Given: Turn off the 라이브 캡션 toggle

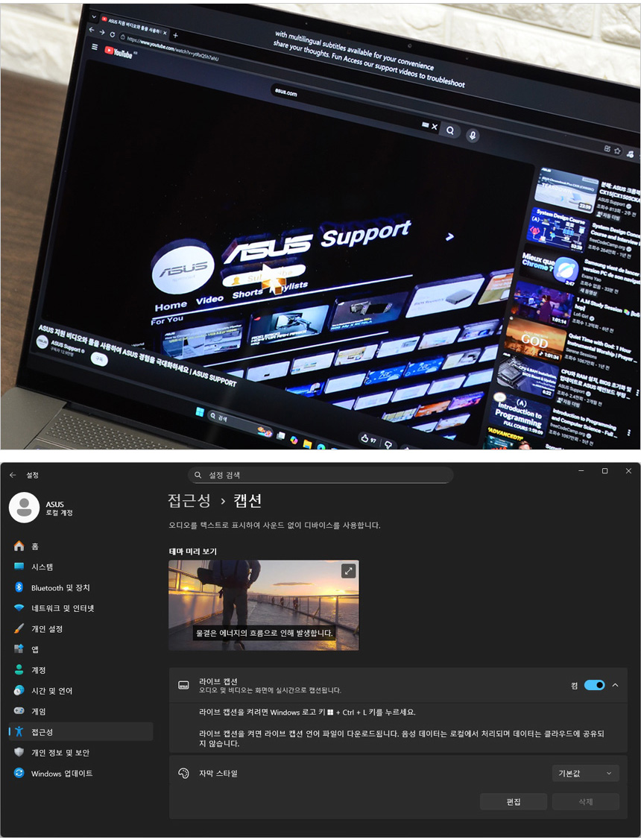Looking at the screenshot, I should (594, 685).
